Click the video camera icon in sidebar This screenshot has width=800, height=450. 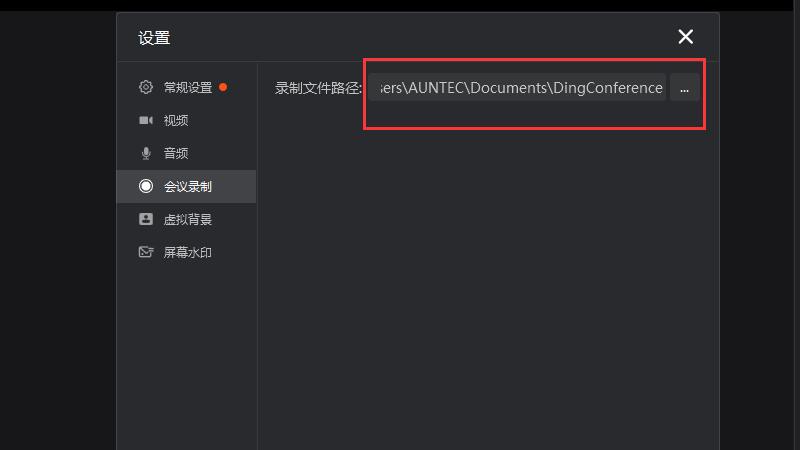[x=146, y=120]
